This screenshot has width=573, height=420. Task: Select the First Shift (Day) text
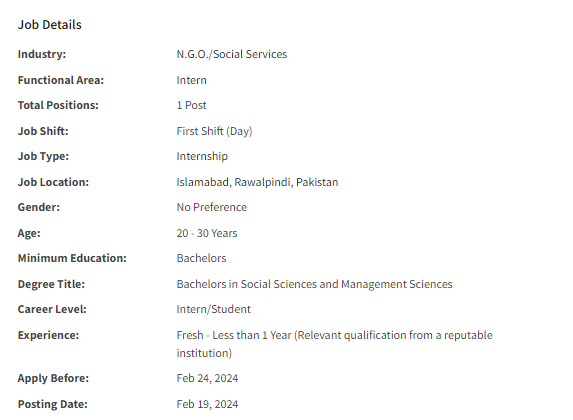(215, 131)
